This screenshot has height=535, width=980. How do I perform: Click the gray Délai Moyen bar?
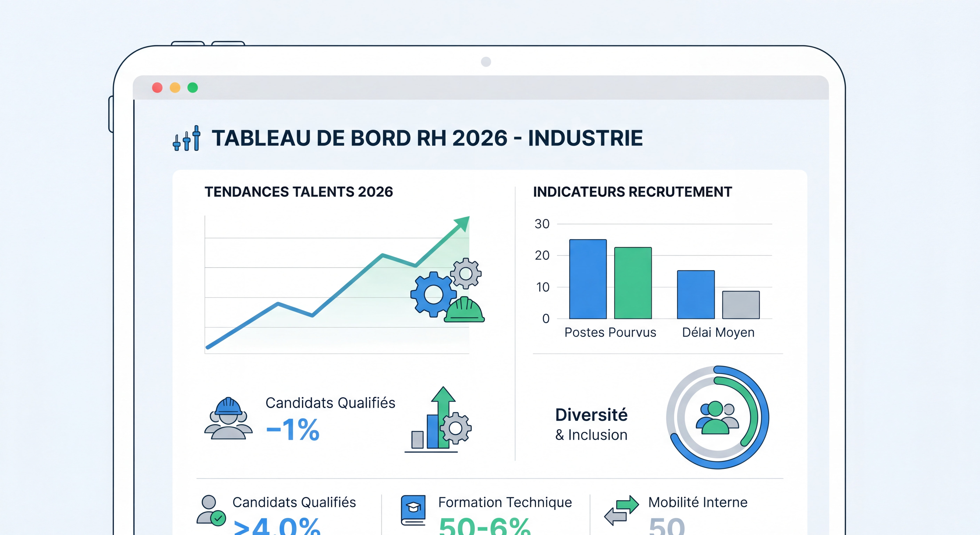tap(741, 305)
